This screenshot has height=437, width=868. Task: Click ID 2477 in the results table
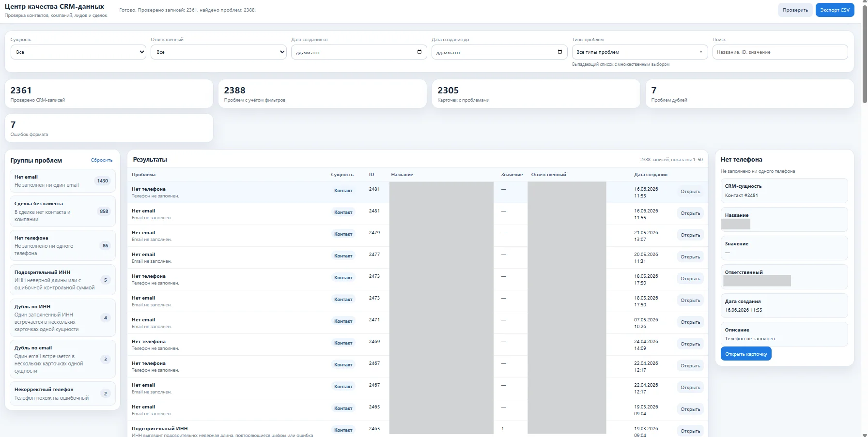tap(374, 255)
